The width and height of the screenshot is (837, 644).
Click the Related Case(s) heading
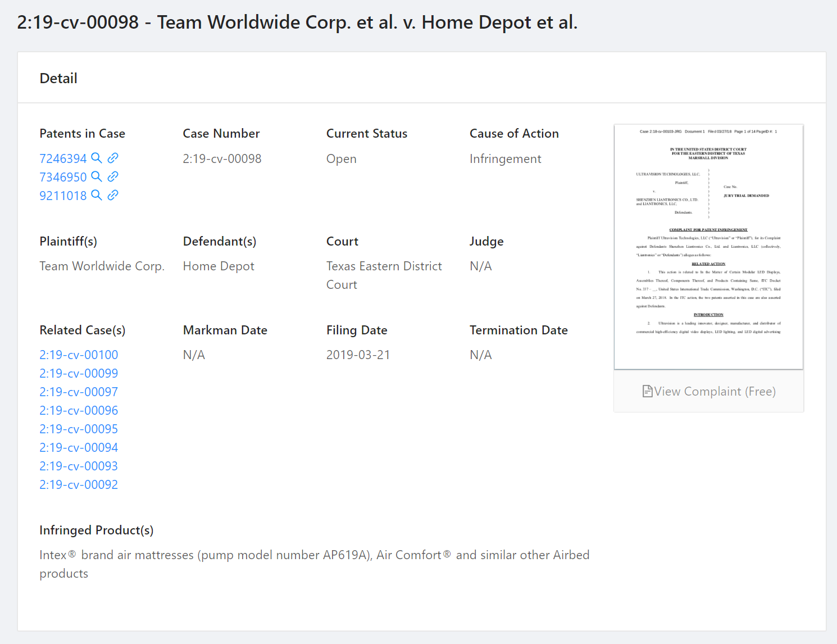click(x=83, y=330)
